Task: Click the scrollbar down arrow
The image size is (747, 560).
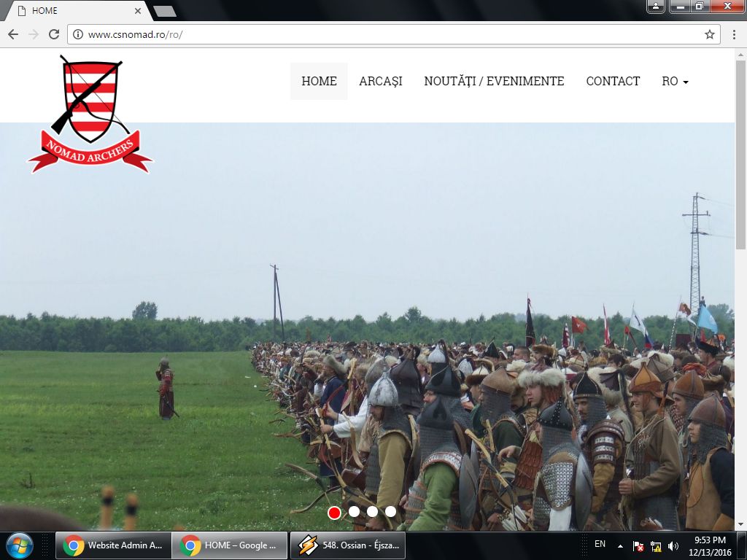Action: point(740,525)
